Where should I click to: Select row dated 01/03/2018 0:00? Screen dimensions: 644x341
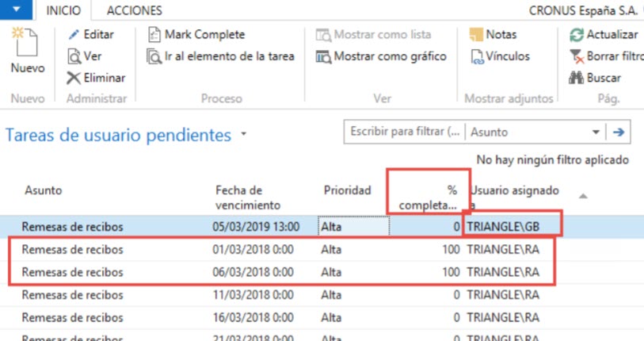pos(322,249)
